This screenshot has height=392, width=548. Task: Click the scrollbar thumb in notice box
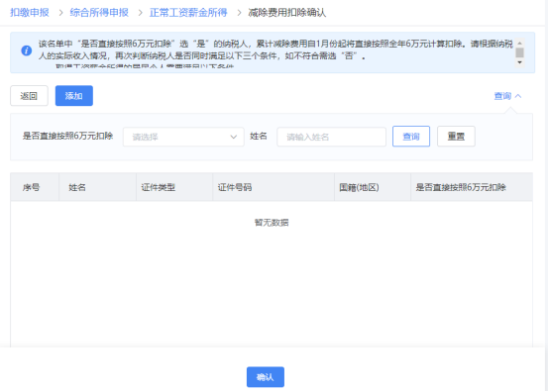click(x=519, y=52)
